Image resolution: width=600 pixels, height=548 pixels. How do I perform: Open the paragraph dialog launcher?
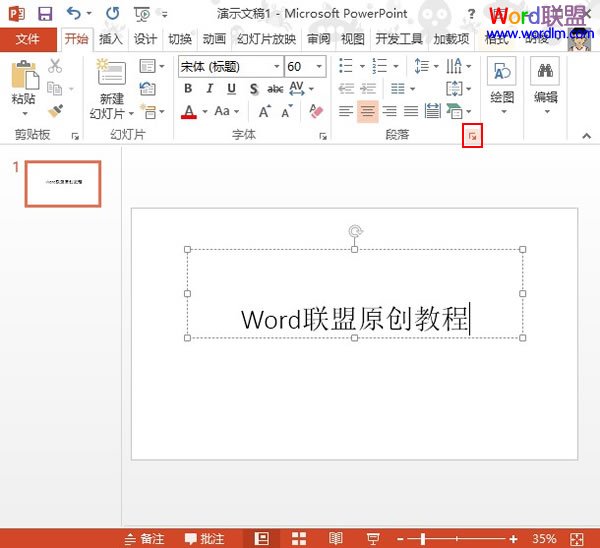[472, 135]
